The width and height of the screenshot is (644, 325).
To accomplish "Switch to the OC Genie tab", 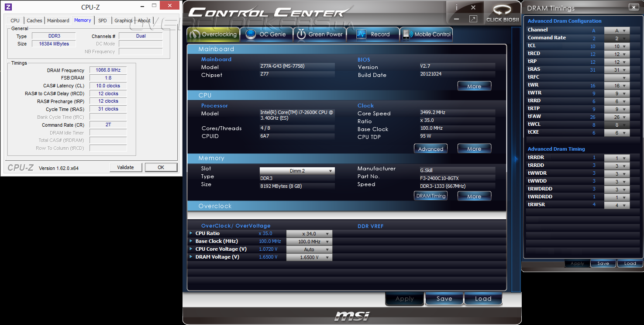I will (266, 35).
